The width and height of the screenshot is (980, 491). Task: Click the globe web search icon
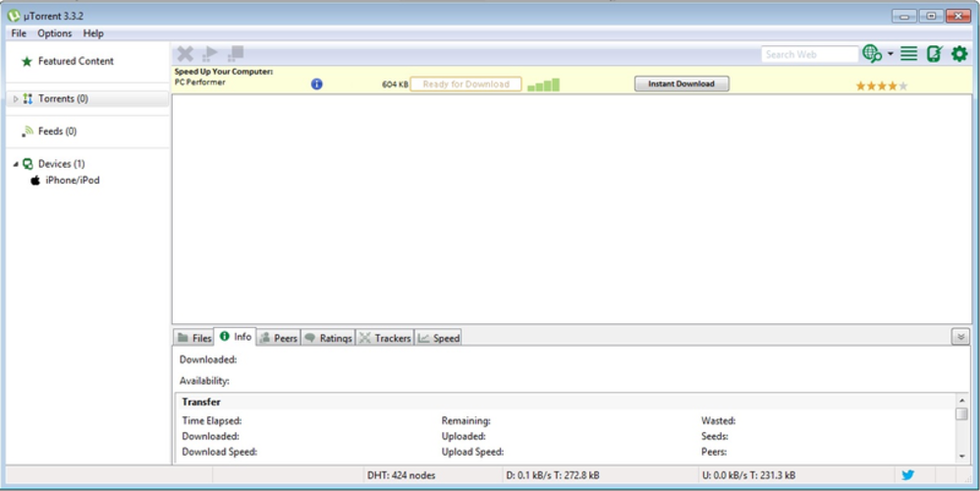click(872, 54)
